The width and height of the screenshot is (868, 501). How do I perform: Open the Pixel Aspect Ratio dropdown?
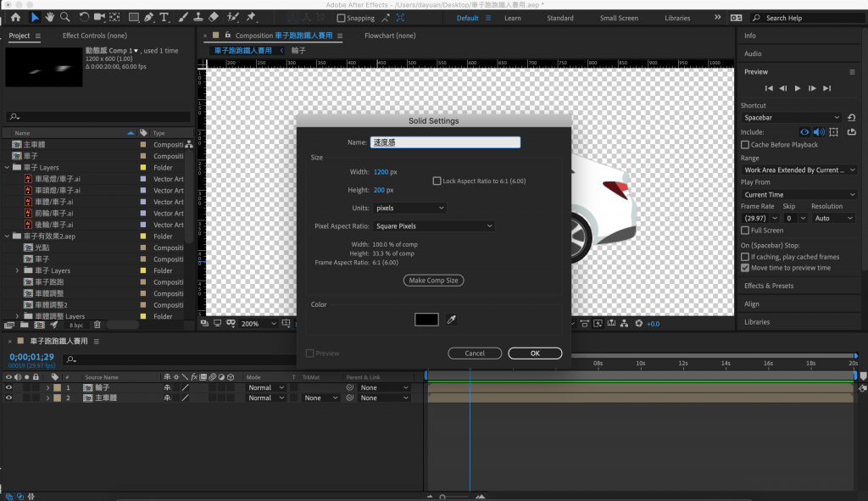coord(433,226)
